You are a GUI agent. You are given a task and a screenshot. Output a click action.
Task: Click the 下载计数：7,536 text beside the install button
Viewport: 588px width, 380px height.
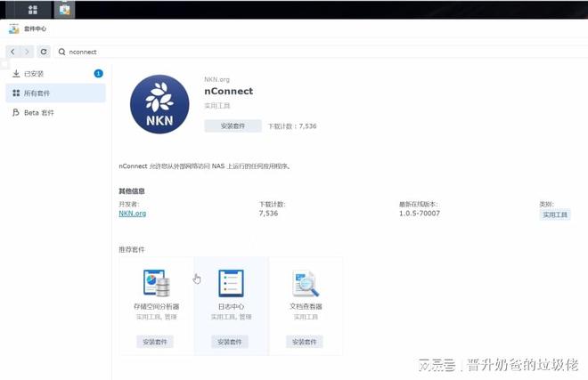click(292, 126)
